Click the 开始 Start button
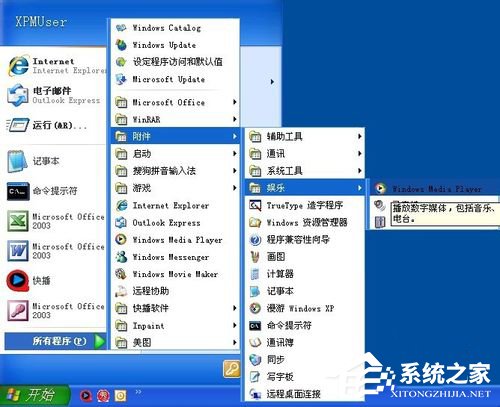This screenshot has width=500, height=407. (34, 395)
